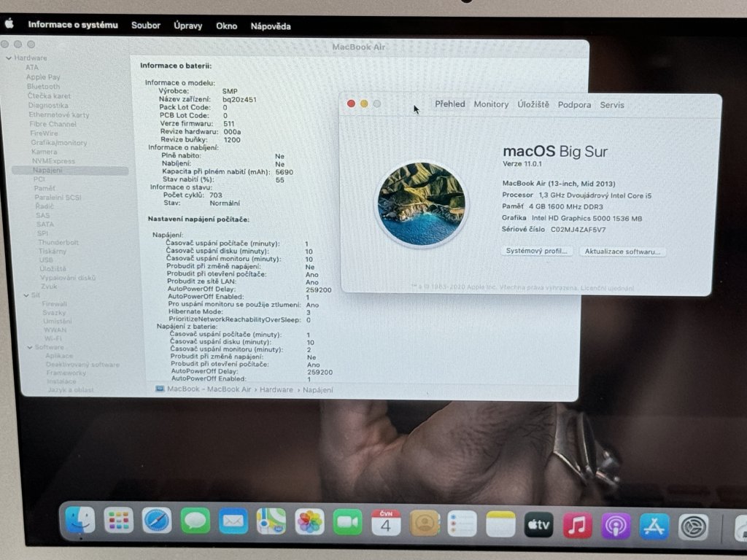Viewport: 747px width, 560px height.
Task: Open the Úpravy menu
Action: coord(187,26)
